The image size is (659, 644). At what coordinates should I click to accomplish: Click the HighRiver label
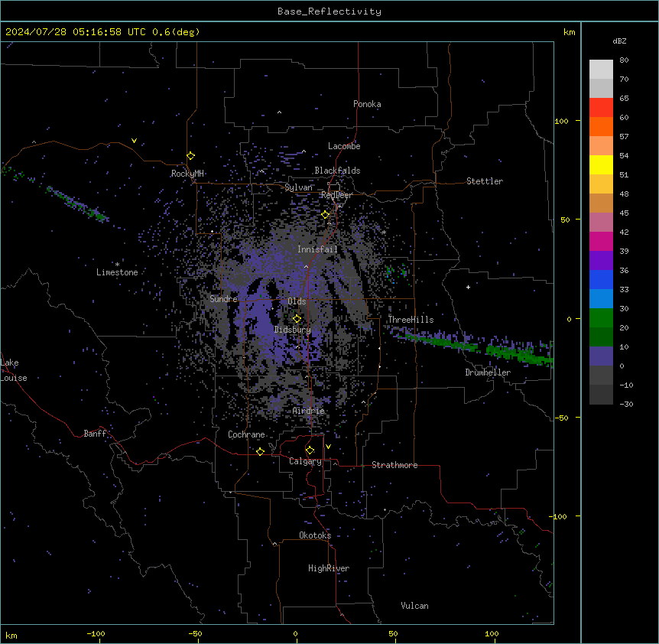329,568
